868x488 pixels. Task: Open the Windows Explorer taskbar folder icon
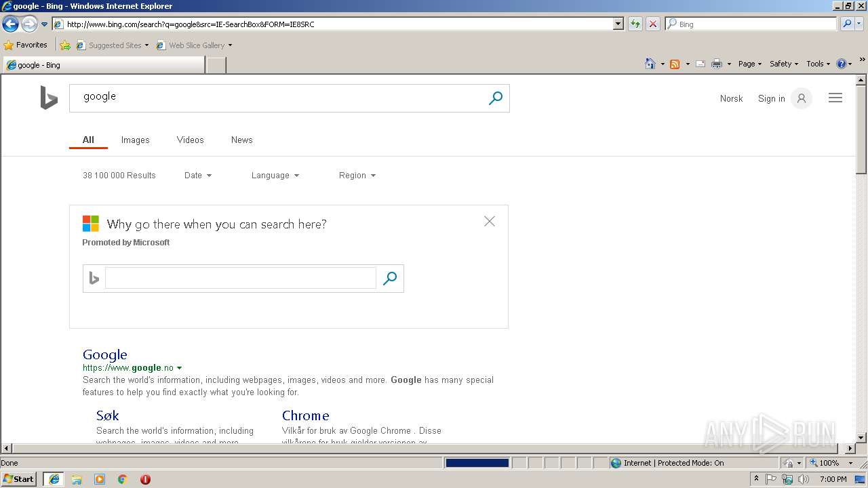click(x=77, y=479)
